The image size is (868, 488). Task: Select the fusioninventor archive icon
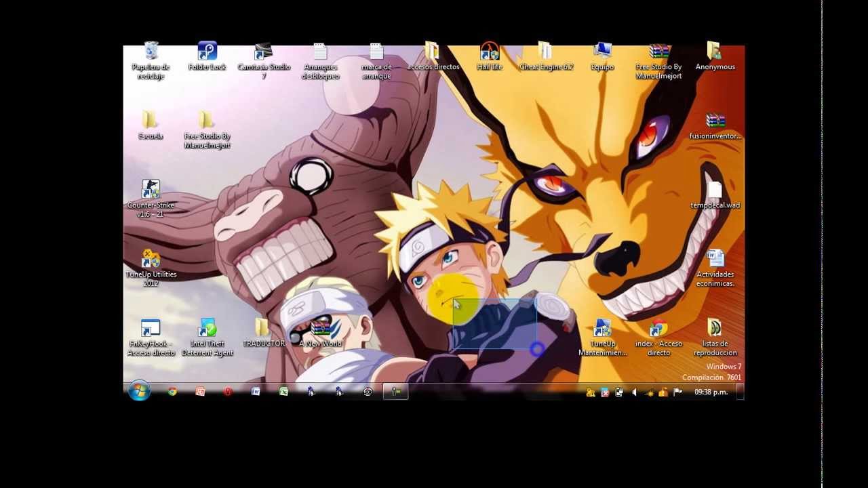[x=715, y=125]
